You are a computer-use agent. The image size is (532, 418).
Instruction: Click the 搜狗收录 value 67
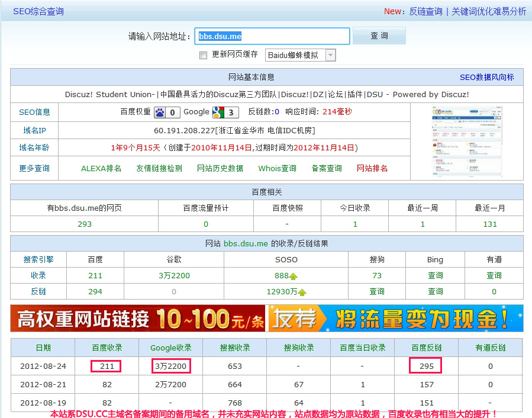(x=299, y=384)
